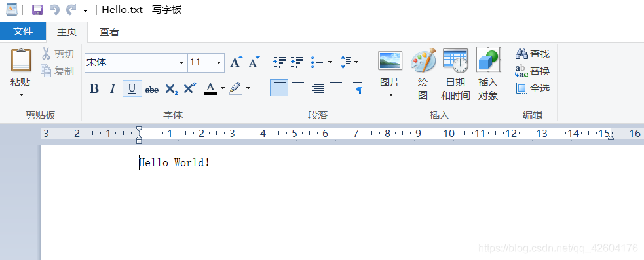Open the font size dropdown arrow
The image size is (644, 260).
tap(219, 62)
